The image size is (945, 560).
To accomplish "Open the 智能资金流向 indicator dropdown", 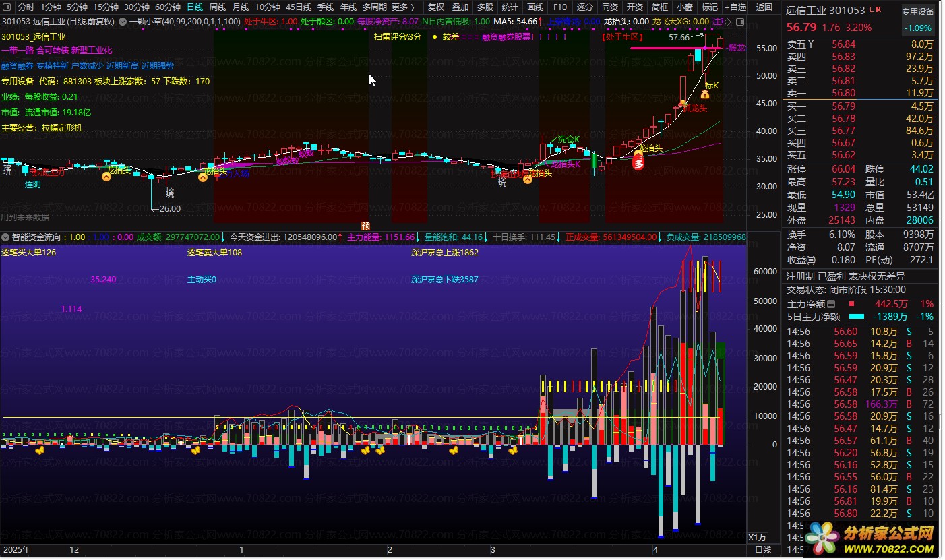I will click(6, 237).
